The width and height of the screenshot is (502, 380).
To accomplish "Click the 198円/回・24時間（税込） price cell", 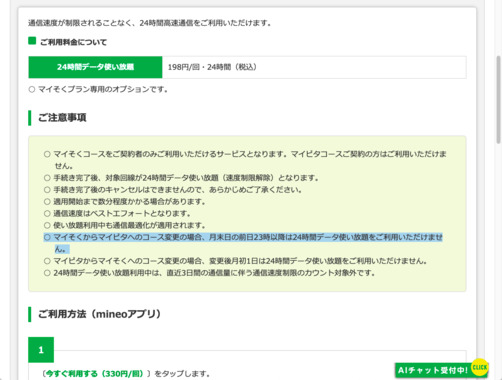I will (314, 67).
